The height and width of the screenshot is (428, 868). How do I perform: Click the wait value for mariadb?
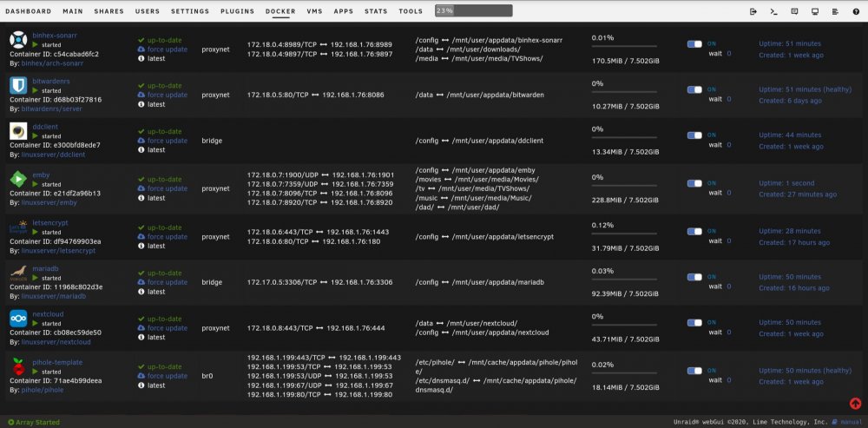click(x=729, y=286)
